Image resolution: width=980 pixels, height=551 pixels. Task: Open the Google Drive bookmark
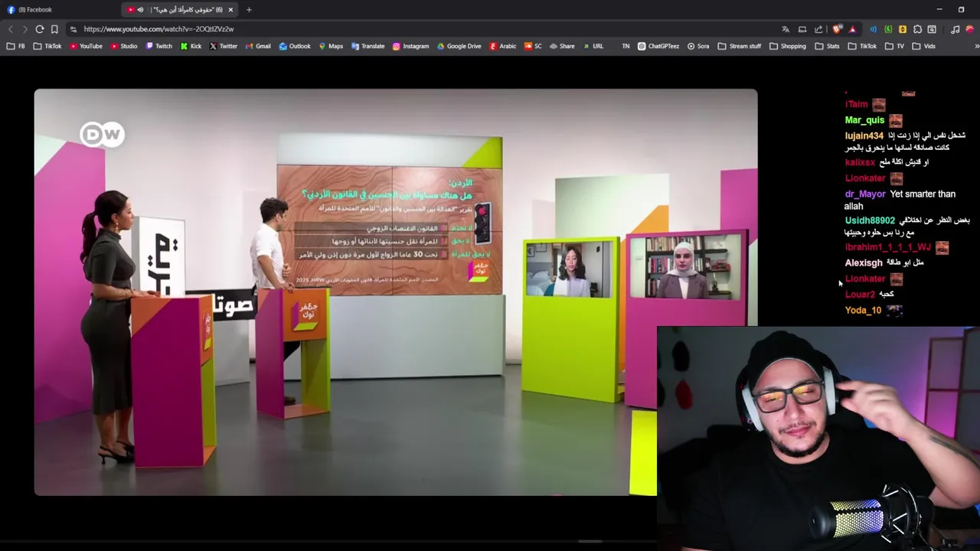[x=459, y=46]
